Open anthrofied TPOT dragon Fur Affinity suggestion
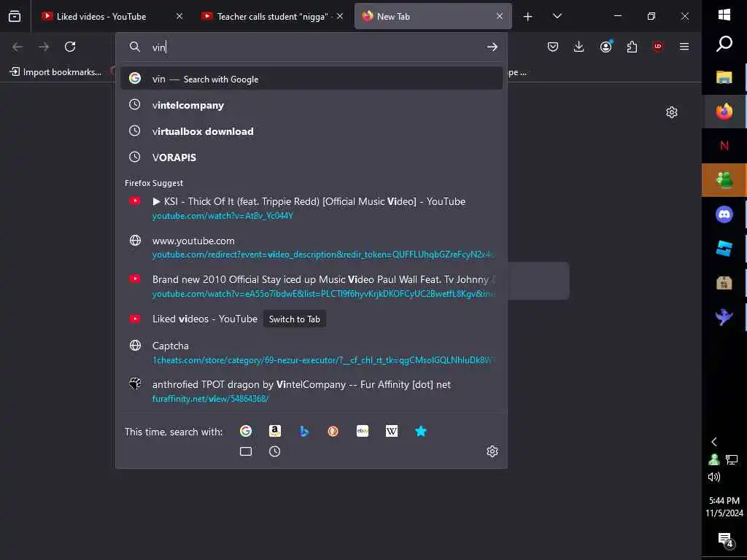747x560 pixels. click(311, 392)
